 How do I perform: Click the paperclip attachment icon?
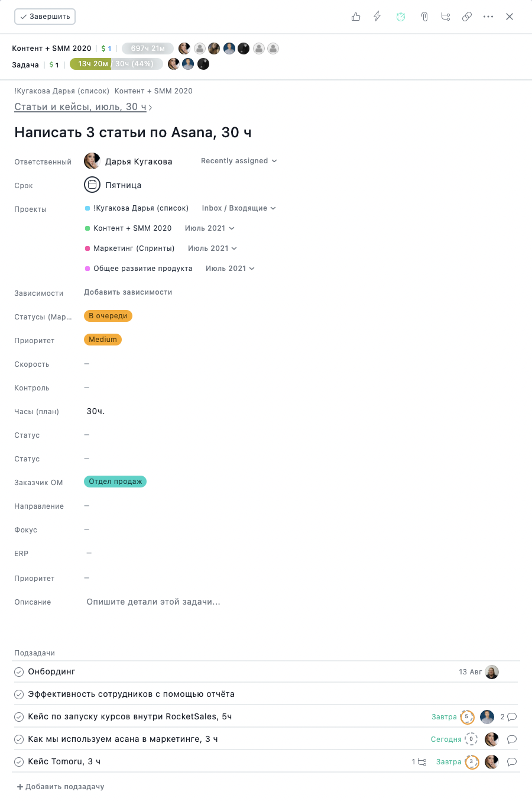point(424,17)
